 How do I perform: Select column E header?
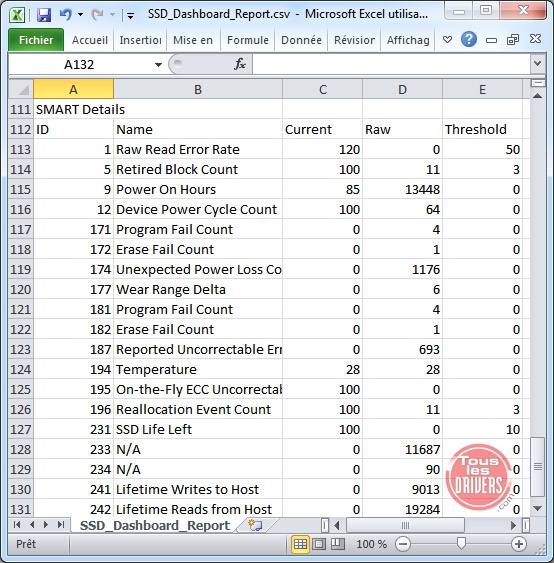coord(482,89)
